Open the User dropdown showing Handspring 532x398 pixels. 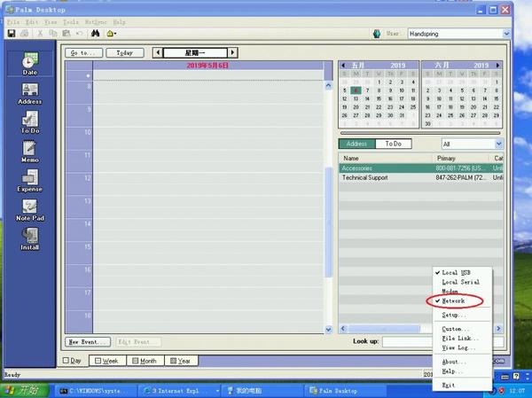[x=458, y=34]
